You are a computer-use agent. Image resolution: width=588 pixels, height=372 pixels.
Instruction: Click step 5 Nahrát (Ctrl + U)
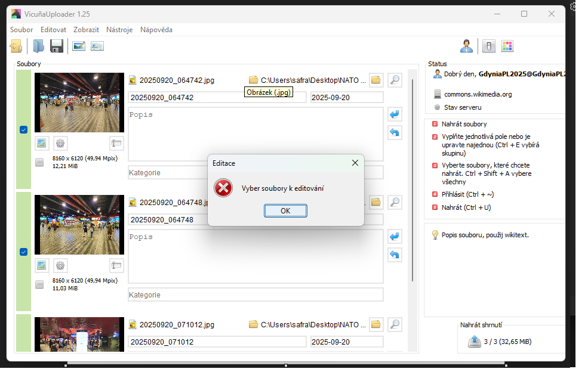point(466,207)
